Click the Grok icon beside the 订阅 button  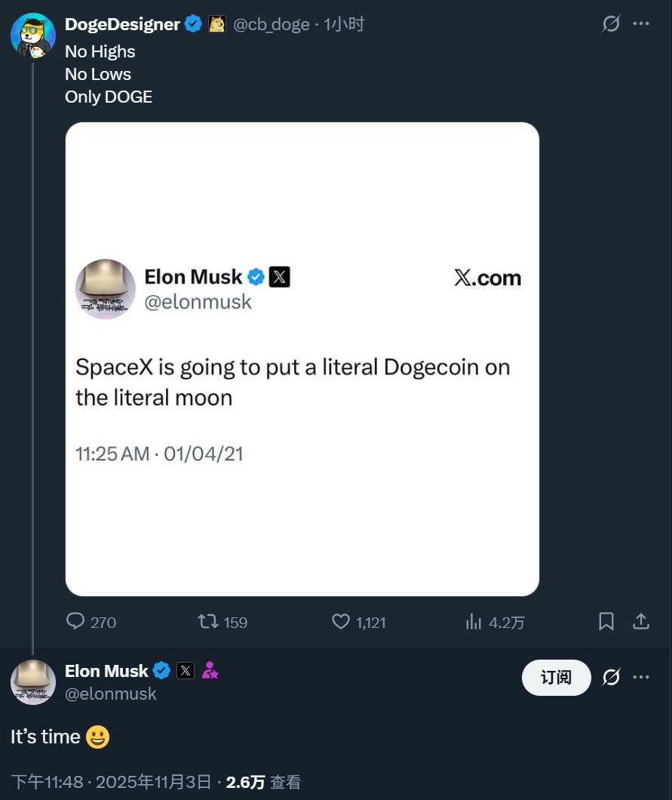pyautogui.click(x=611, y=678)
